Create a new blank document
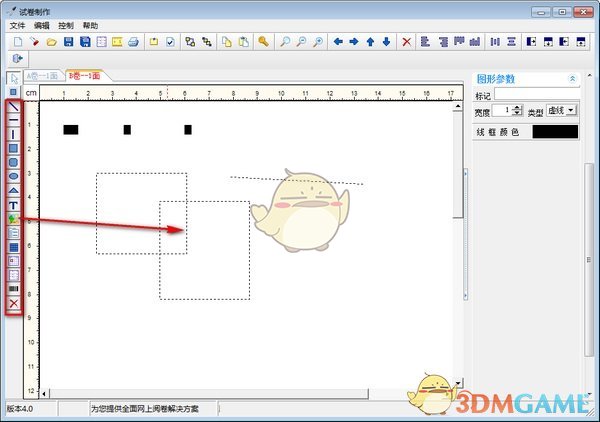Viewport: 600px width, 422px height. pyautogui.click(x=18, y=42)
